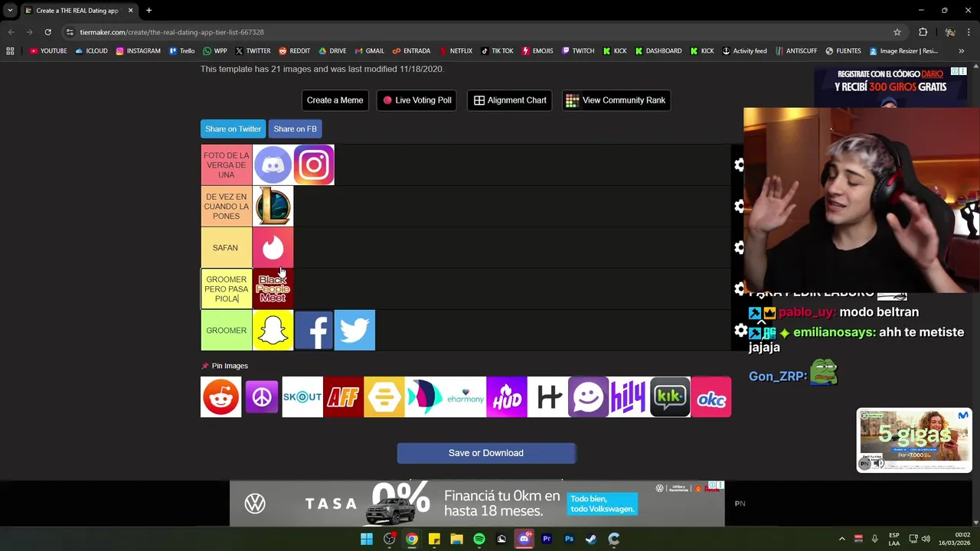980x551 pixels.
Task: Pick the League of Legends icon
Action: (x=273, y=206)
